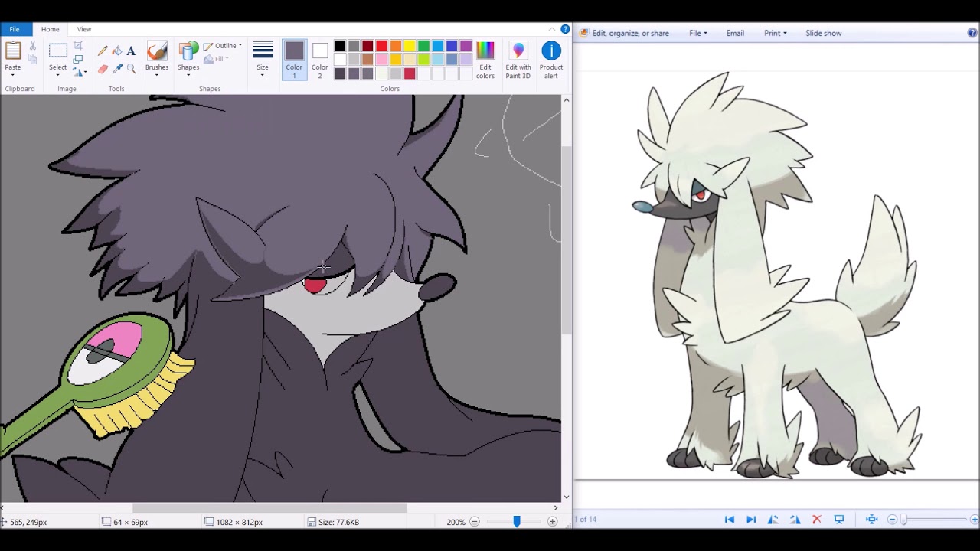Zoom in with Paint plus button
This screenshot has width=980, height=551.
click(552, 522)
